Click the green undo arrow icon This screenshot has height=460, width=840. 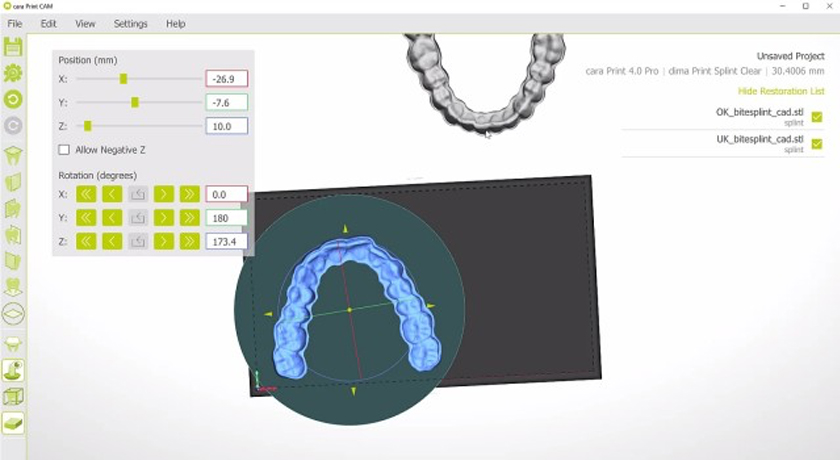(13, 99)
